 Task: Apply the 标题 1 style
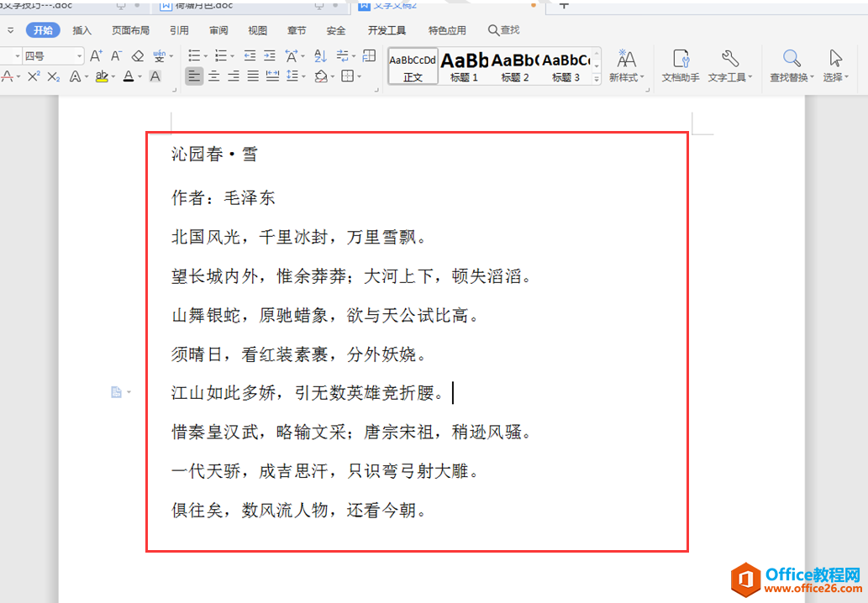point(464,66)
